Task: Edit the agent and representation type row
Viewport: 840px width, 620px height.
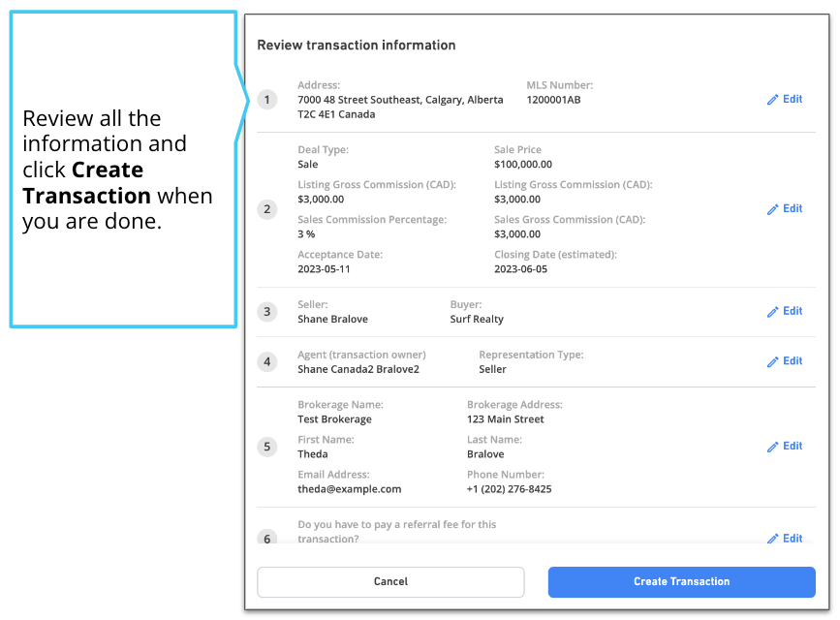Action: click(784, 361)
